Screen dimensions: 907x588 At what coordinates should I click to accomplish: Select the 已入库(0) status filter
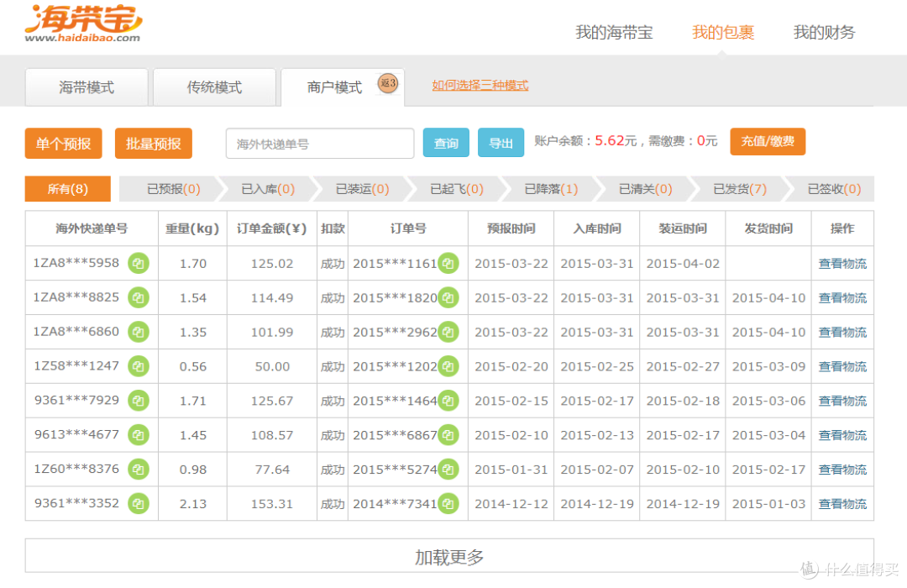pyautogui.click(x=268, y=189)
